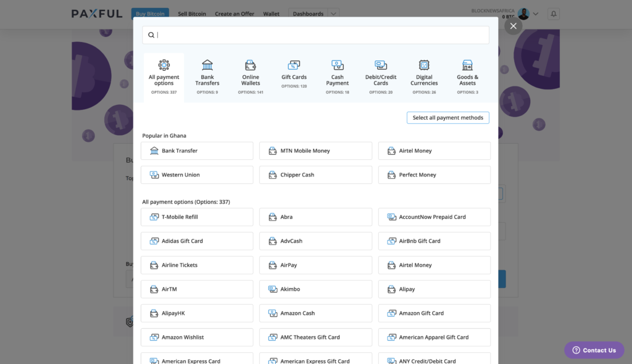Open the Debit/Credit Cards category
Image resolution: width=632 pixels, height=364 pixels.
(380, 77)
